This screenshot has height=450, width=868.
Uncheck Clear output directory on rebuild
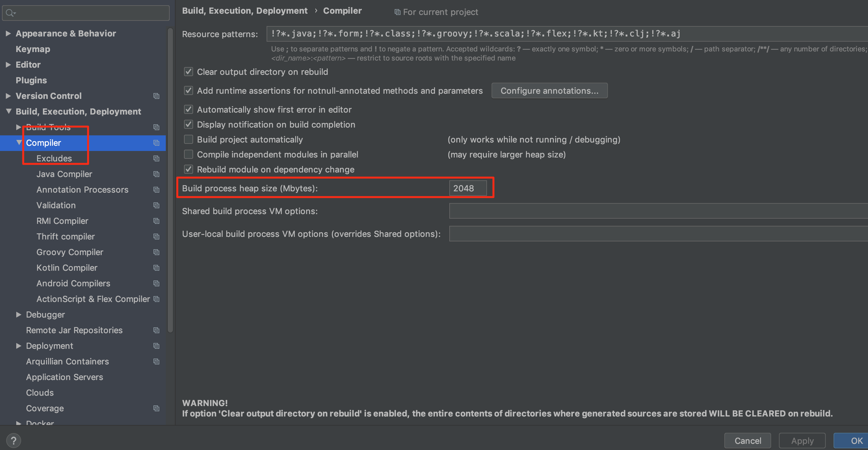188,72
